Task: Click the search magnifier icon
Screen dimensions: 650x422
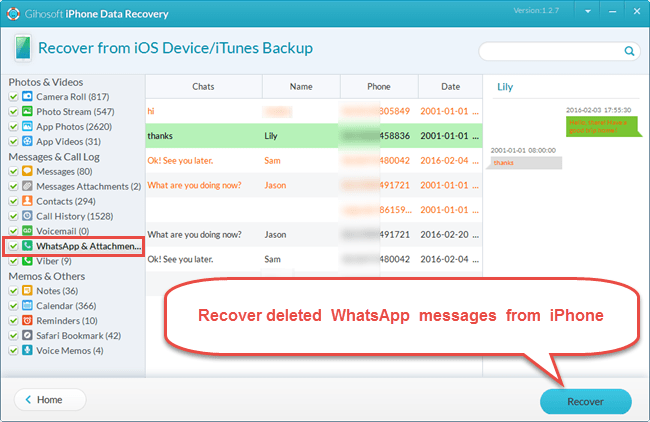Action: point(629,51)
